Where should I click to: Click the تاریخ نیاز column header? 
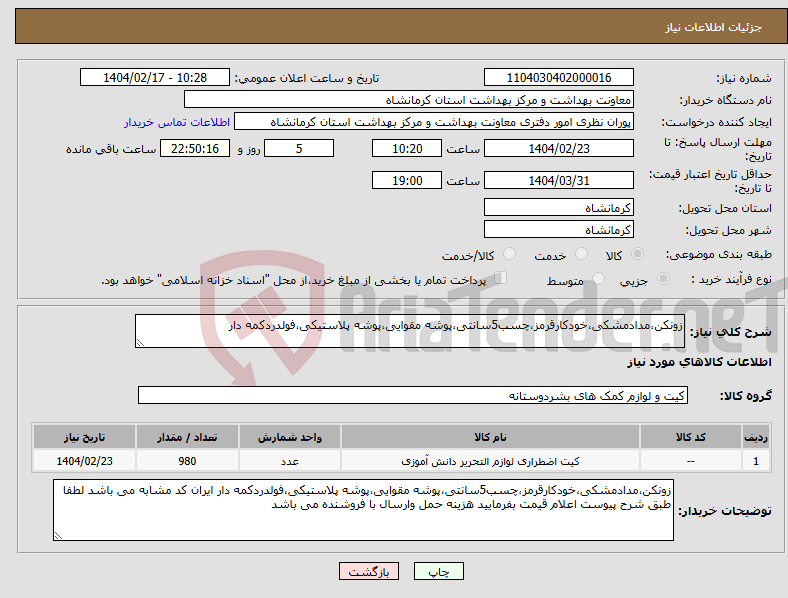pos(84,437)
